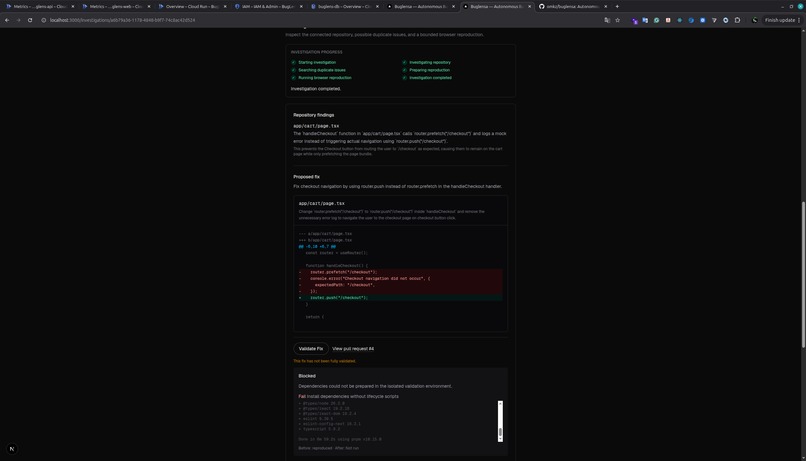Click white 'Investigation completed.' status line

pos(316,88)
